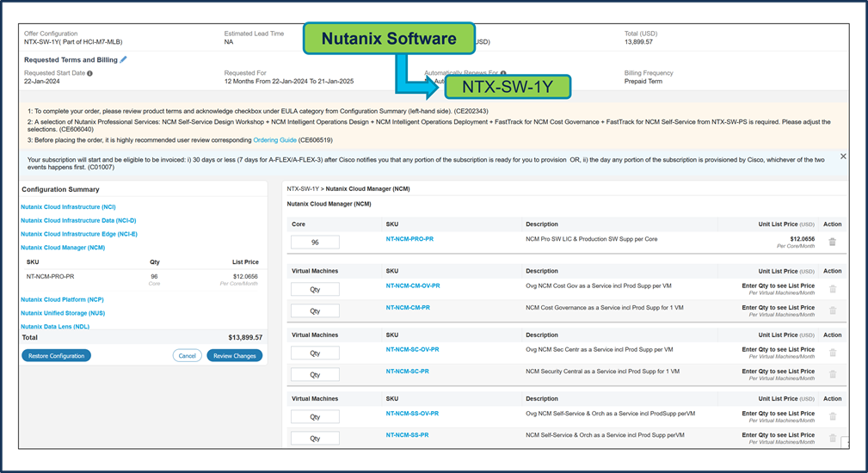Open the Ordering Guide link
The height and width of the screenshot is (473, 868).
274,140
